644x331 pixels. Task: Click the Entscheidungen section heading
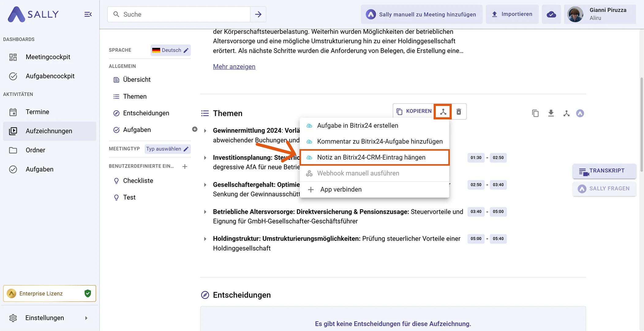coord(242,295)
